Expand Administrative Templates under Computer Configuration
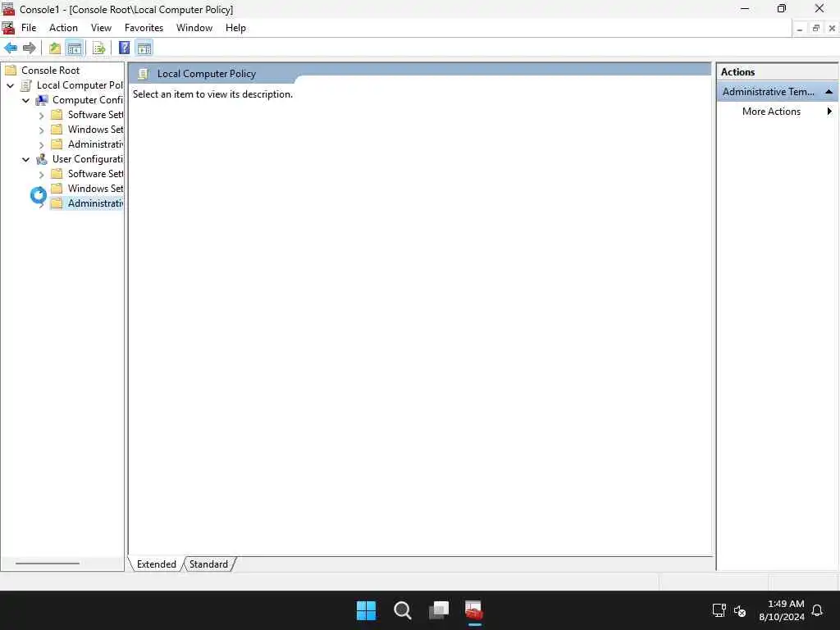The height and width of the screenshot is (630, 840). click(x=41, y=144)
